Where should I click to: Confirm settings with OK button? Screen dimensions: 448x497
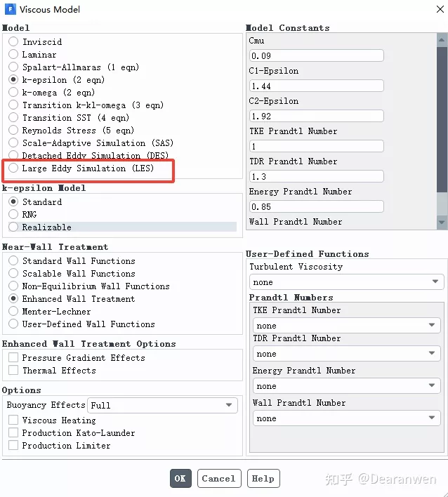pyautogui.click(x=180, y=478)
